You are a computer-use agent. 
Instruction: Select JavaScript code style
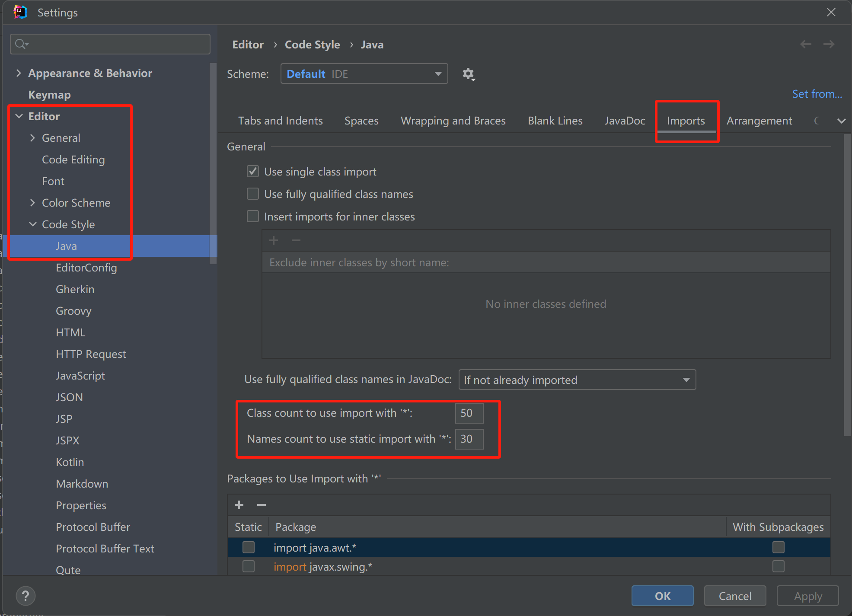pyautogui.click(x=80, y=376)
